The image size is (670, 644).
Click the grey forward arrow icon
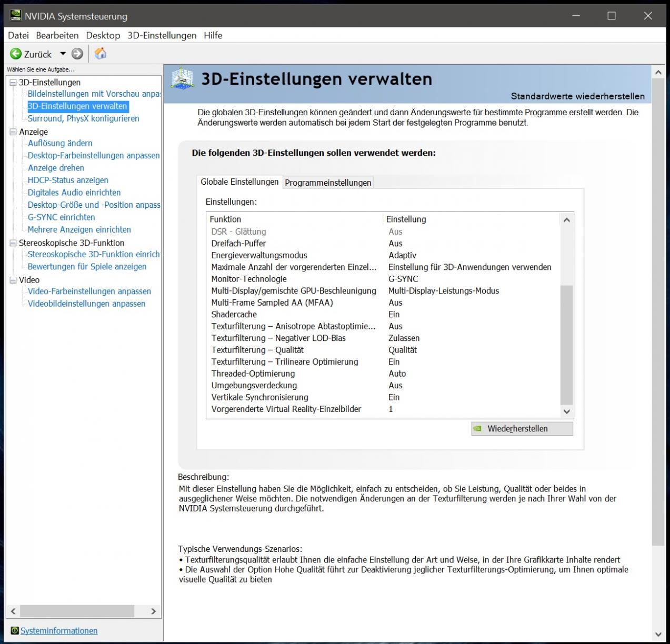click(x=77, y=54)
